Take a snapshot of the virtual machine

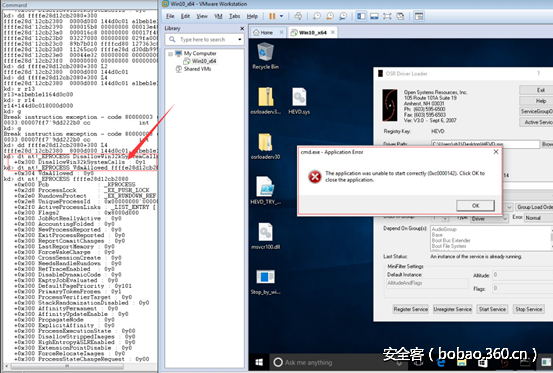click(x=317, y=16)
